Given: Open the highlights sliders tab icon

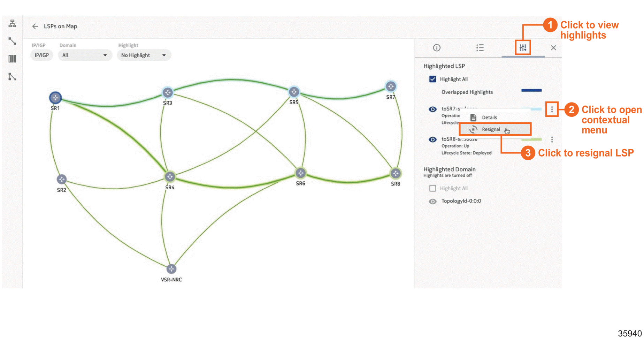Looking at the screenshot, I should (523, 48).
